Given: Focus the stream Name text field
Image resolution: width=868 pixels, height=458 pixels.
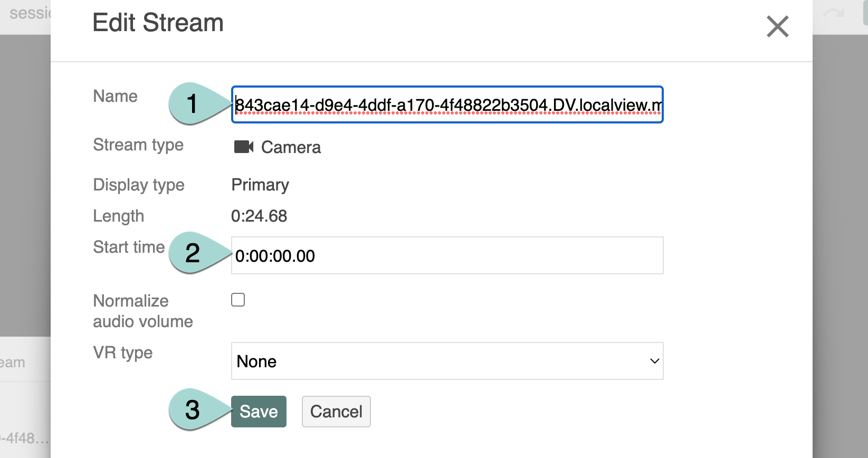Looking at the screenshot, I should click(x=446, y=104).
